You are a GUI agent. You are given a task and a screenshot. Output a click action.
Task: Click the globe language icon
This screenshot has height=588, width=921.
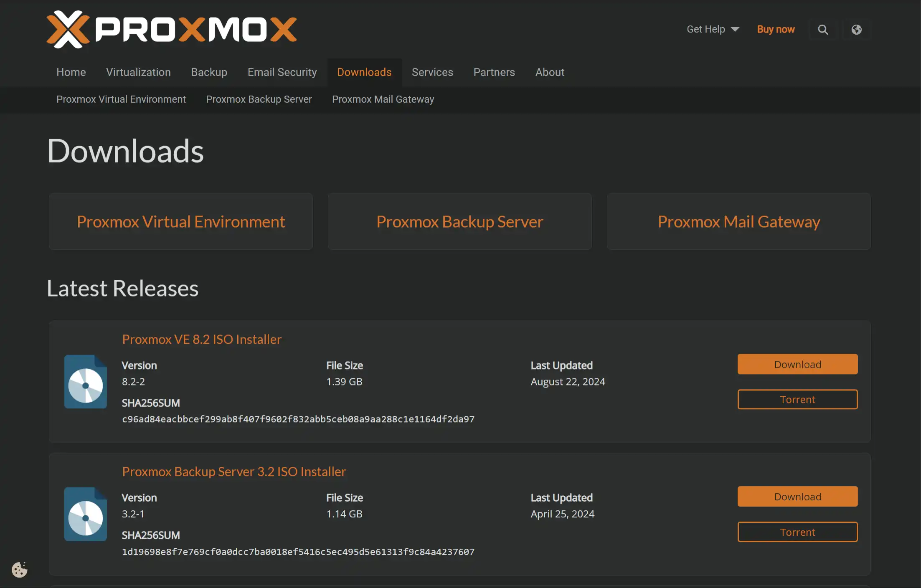click(856, 30)
